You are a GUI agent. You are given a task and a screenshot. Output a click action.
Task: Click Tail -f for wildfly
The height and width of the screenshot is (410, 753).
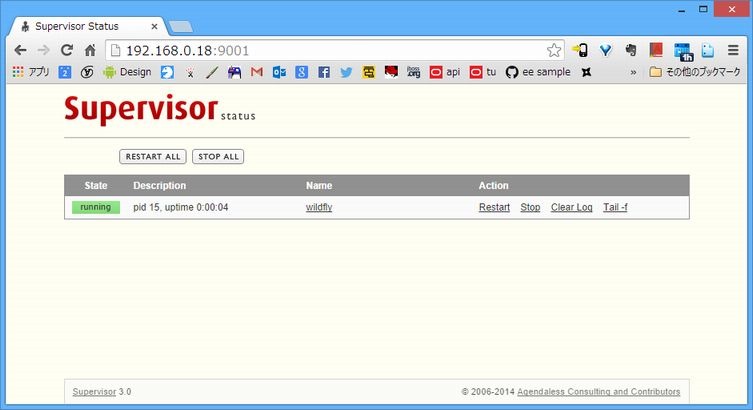tap(615, 207)
